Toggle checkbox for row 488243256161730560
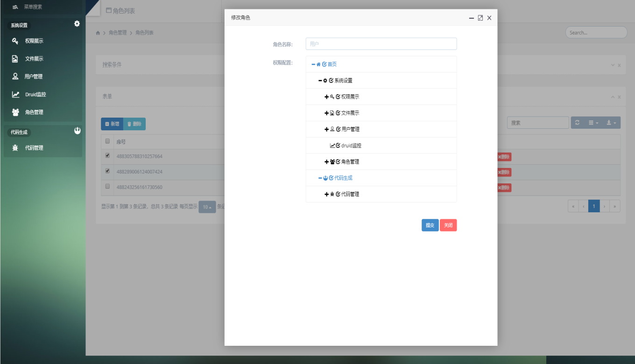635x364 pixels. [107, 186]
